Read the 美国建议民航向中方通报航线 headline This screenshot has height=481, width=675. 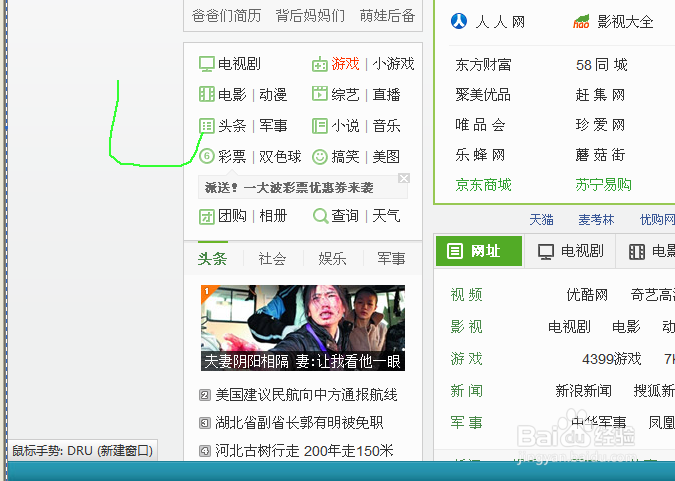(307, 394)
